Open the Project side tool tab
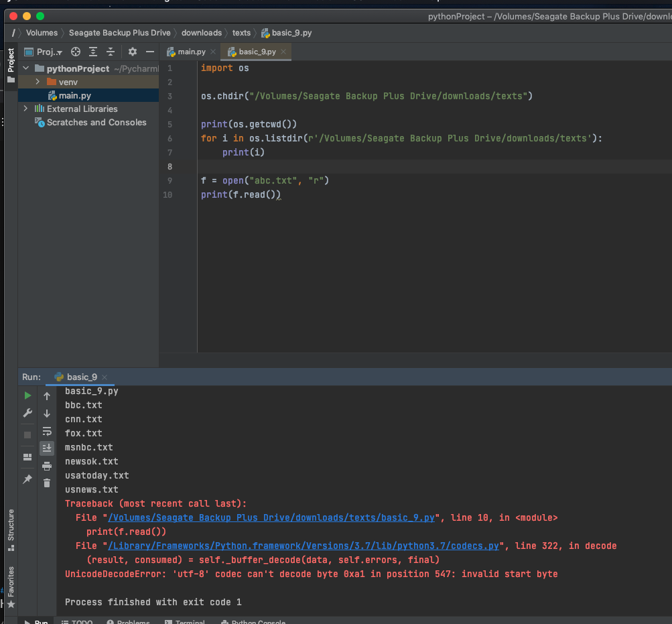Screen dimensions: 672x624 pos(11,66)
